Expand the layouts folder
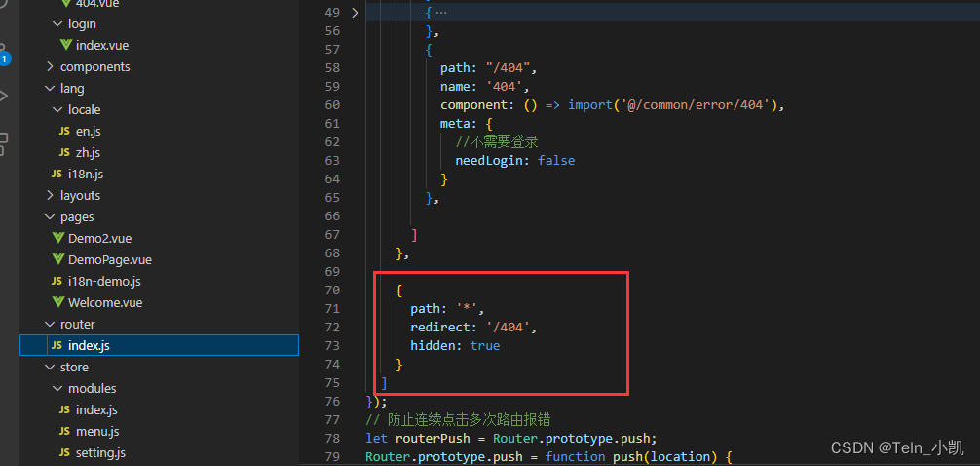The image size is (980, 466). (50, 195)
